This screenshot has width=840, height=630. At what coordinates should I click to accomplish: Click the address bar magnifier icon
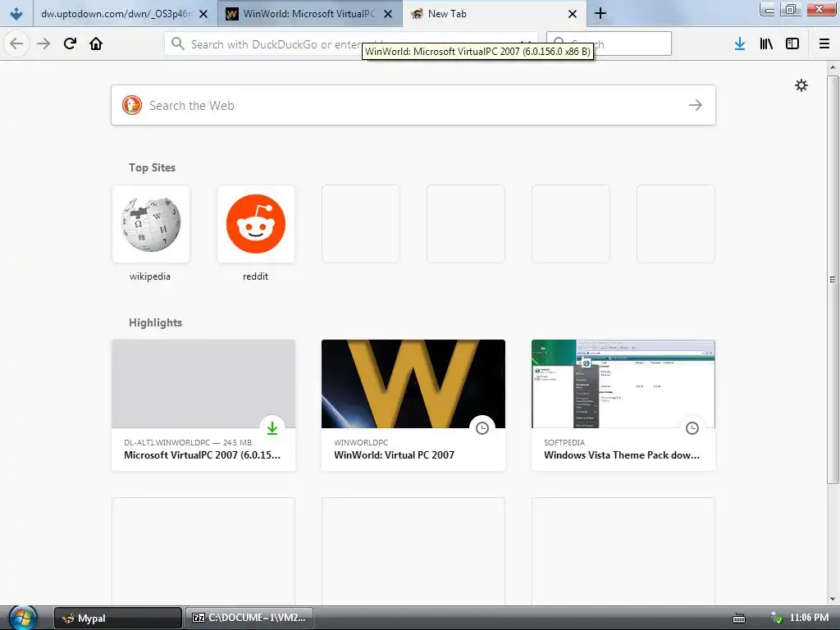(178, 44)
